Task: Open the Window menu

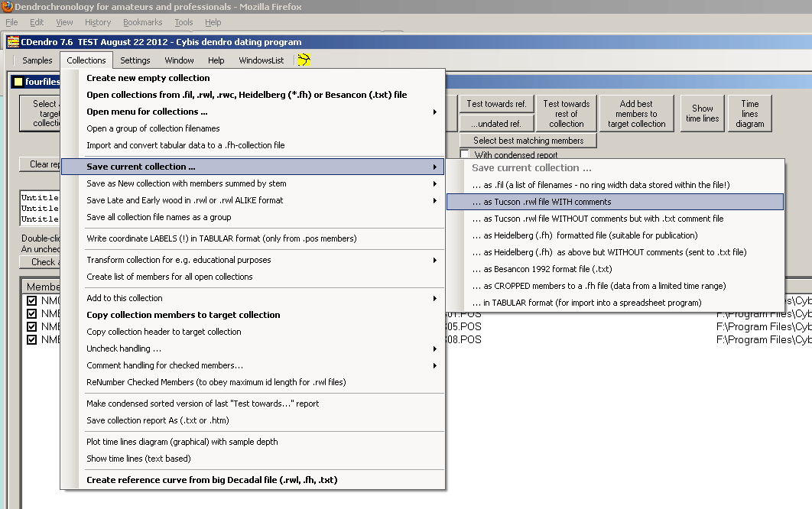Action: tap(179, 60)
